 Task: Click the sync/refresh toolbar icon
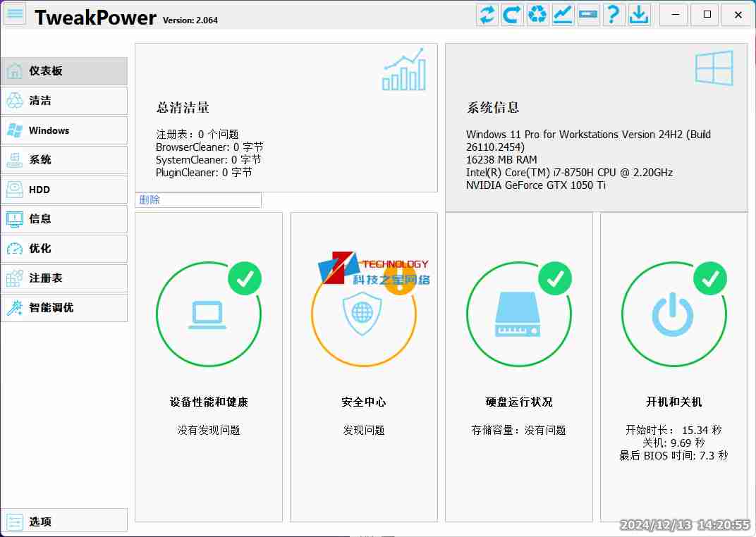coord(487,14)
